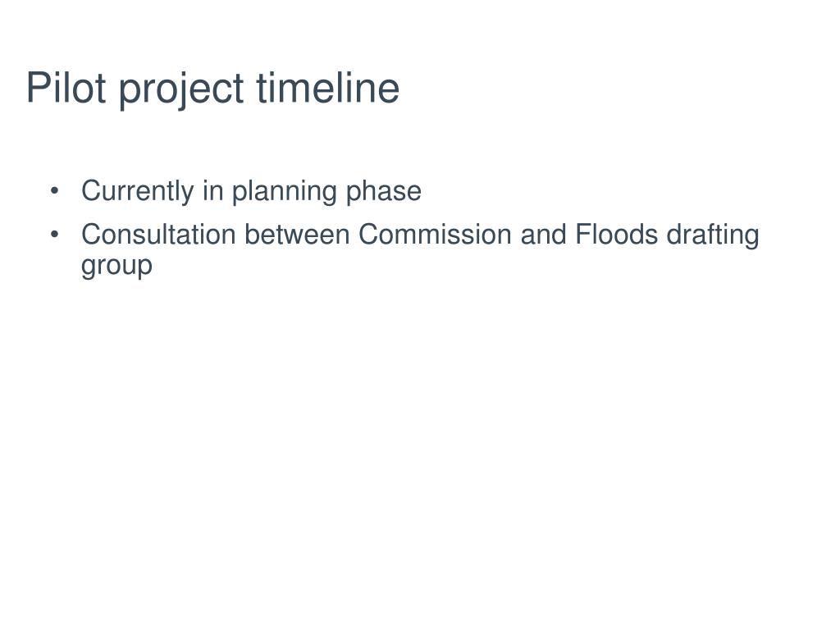Screen dimensions: 840x630
Task: Click the word 'Currently' in first bullet
Action: [x=137, y=192]
